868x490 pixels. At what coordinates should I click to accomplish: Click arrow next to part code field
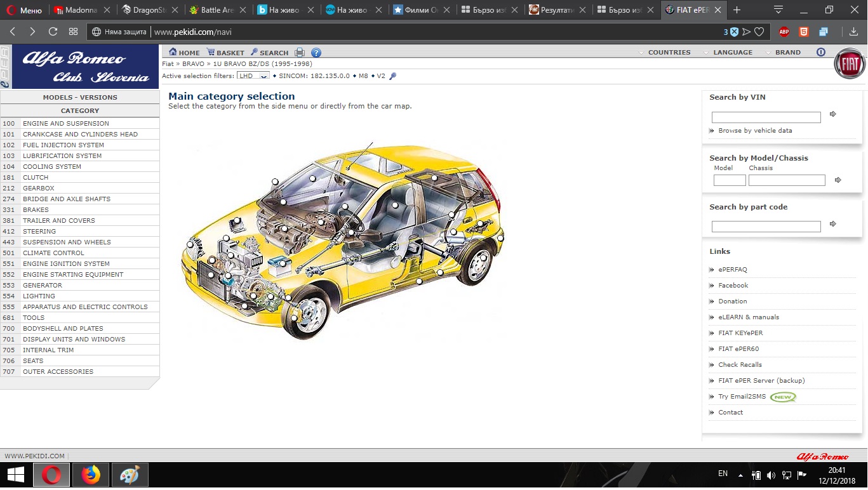click(x=833, y=224)
